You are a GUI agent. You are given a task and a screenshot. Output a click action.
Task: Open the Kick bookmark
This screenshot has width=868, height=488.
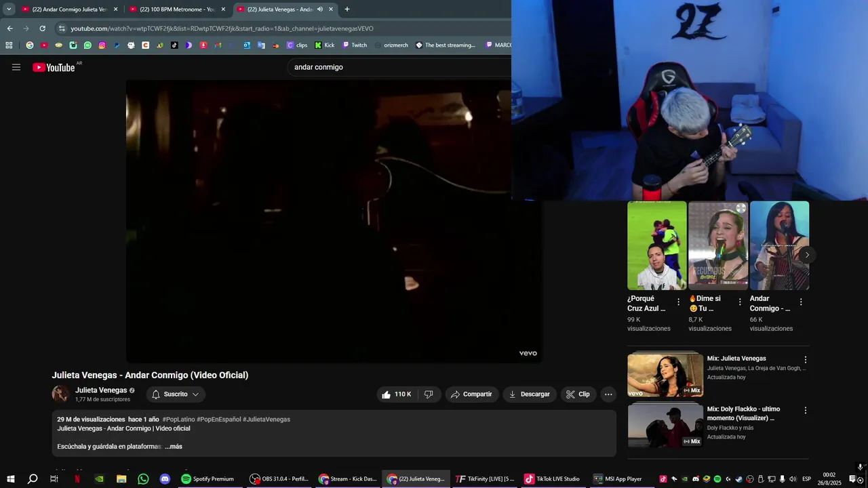(325, 45)
